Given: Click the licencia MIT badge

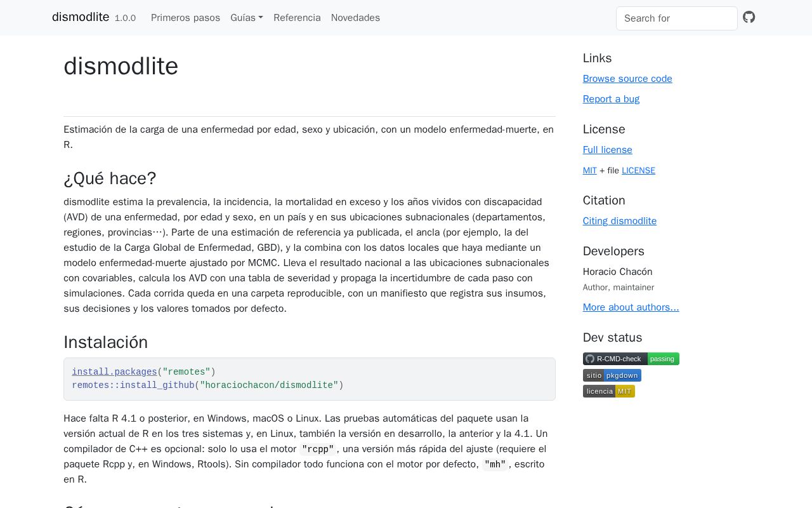Looking at the screenshot, I should [x=608, y=391].
